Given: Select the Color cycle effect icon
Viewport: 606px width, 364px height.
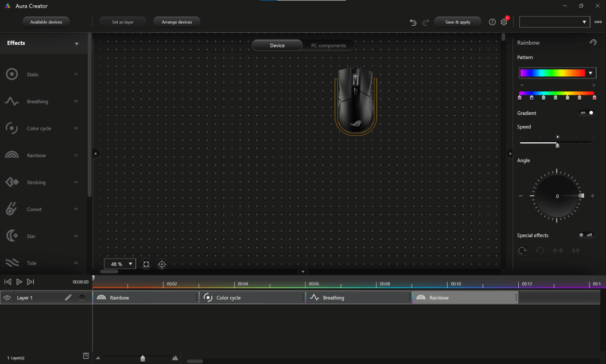Looking at the screenshot, I should click(11, 128).
